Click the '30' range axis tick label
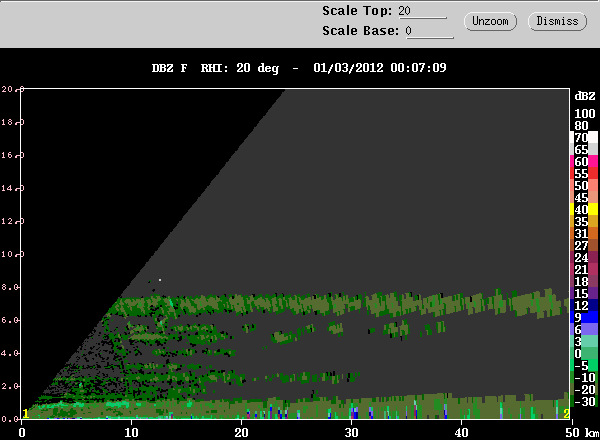The height and width of the screenshot is (440, 600). pos(351,433)
